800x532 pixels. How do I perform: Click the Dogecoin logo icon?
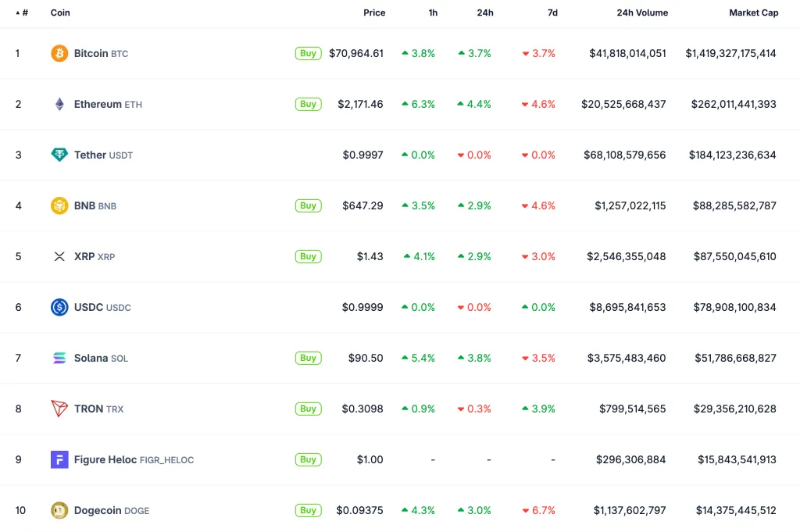[x=59, y=510]
